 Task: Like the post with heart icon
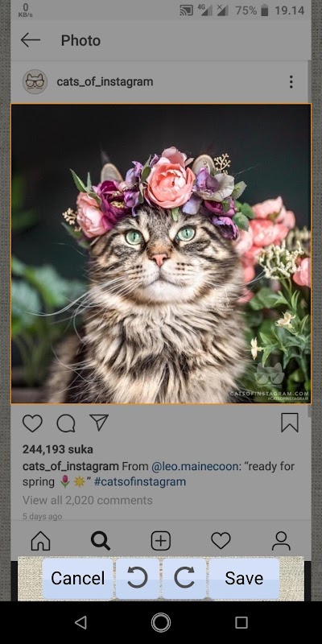[32, 423]
